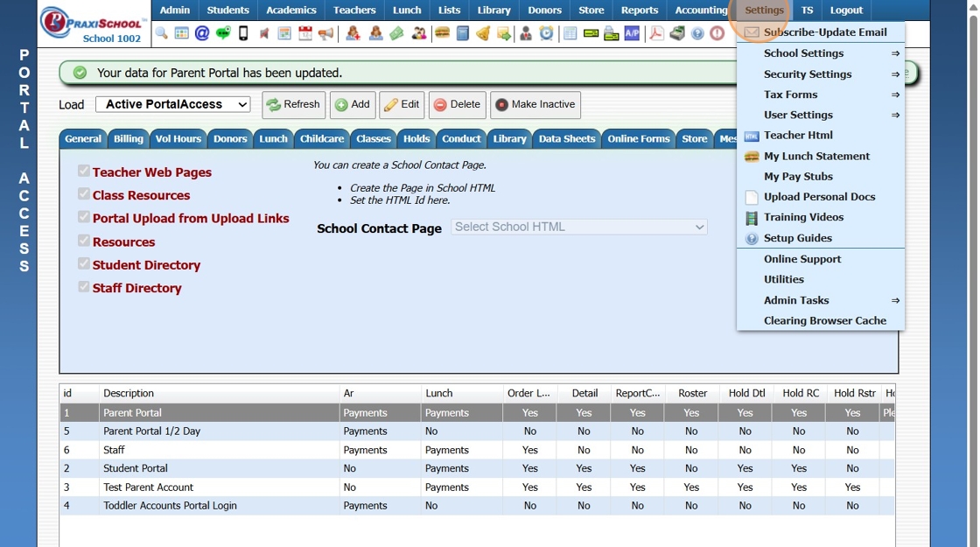Open the Active PortalAccess load dropdown
Image resolution: width=980 pixels, height=547 pixels.
(172, 104)
